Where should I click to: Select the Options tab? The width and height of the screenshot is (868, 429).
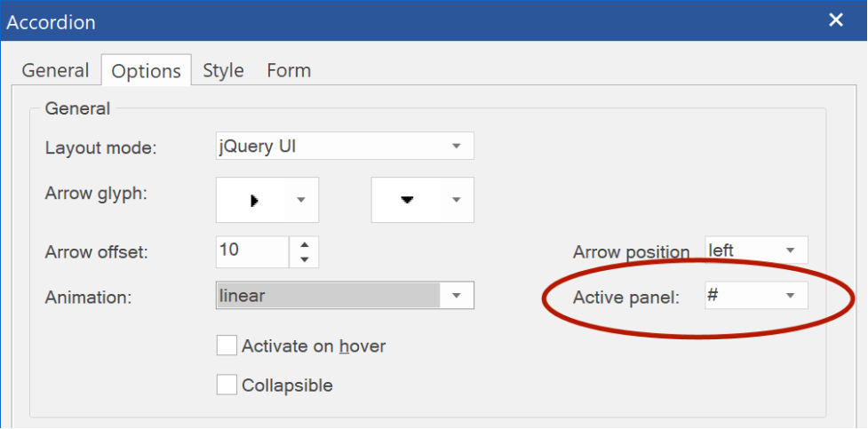(146, 70)
